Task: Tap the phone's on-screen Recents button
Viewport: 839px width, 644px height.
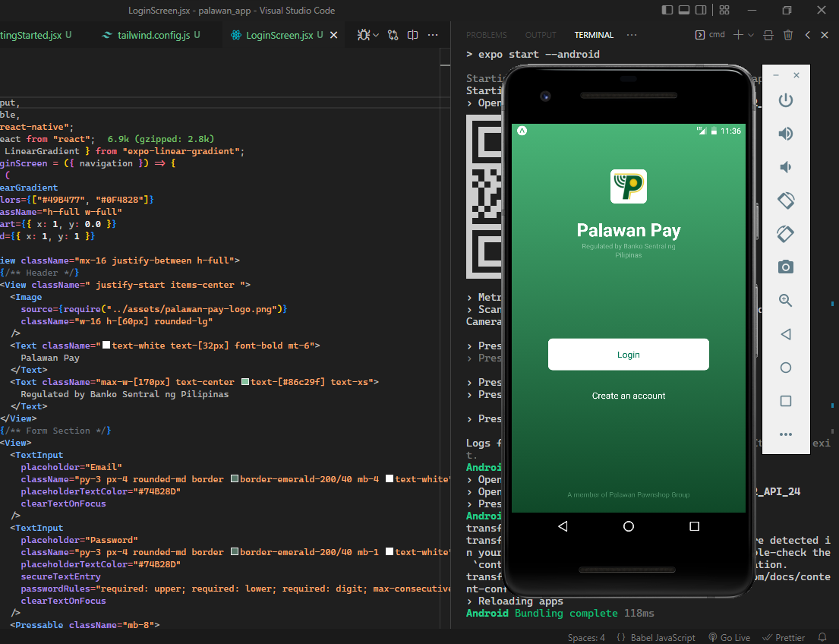Action: pyautogui.click(x=695, y=527)
